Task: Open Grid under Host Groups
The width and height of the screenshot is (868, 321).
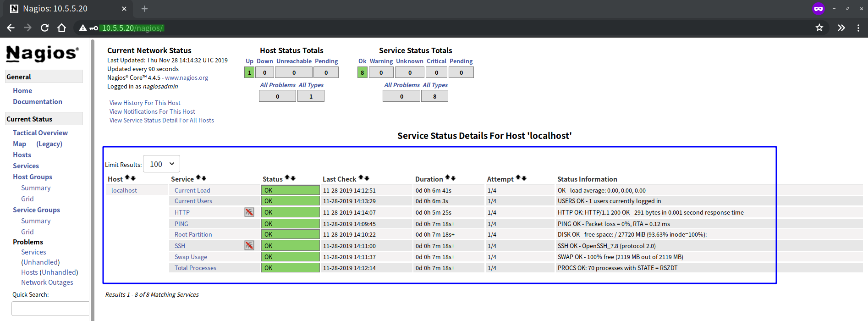Action: tap(27, 199)
